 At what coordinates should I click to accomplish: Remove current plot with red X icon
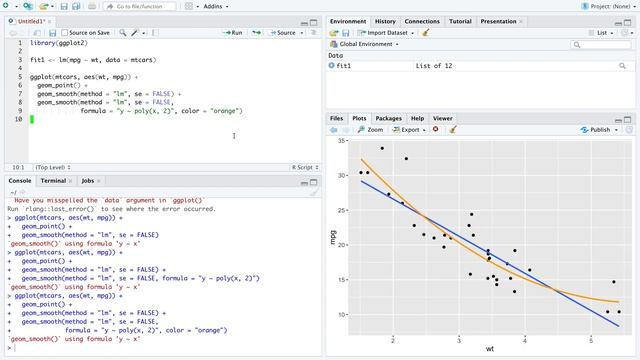436,129
